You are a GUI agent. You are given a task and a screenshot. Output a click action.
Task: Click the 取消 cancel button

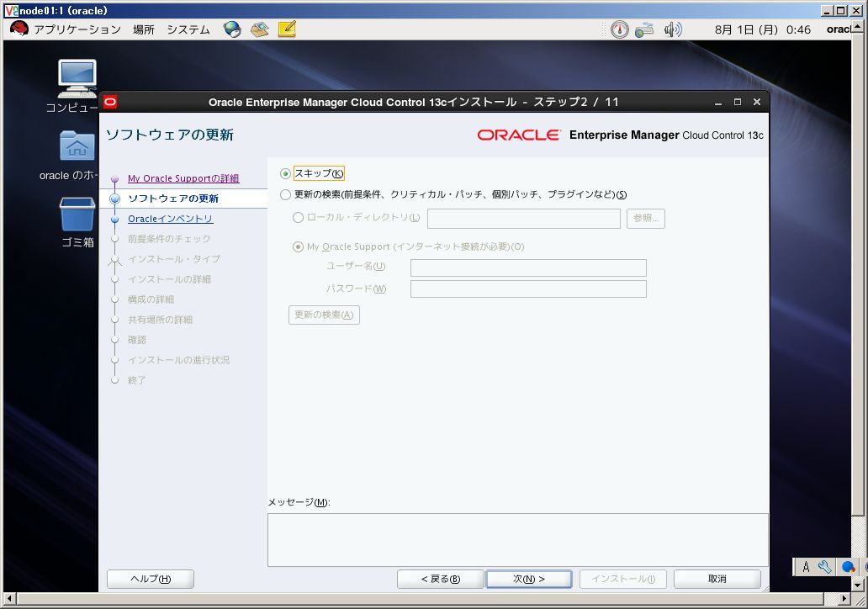click(717, 579)
